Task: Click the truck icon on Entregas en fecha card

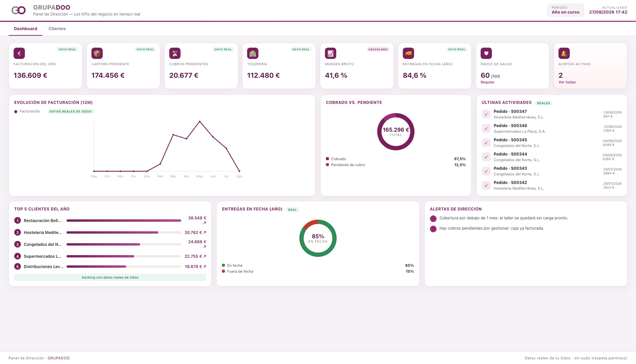Action: tap(408, 53)
